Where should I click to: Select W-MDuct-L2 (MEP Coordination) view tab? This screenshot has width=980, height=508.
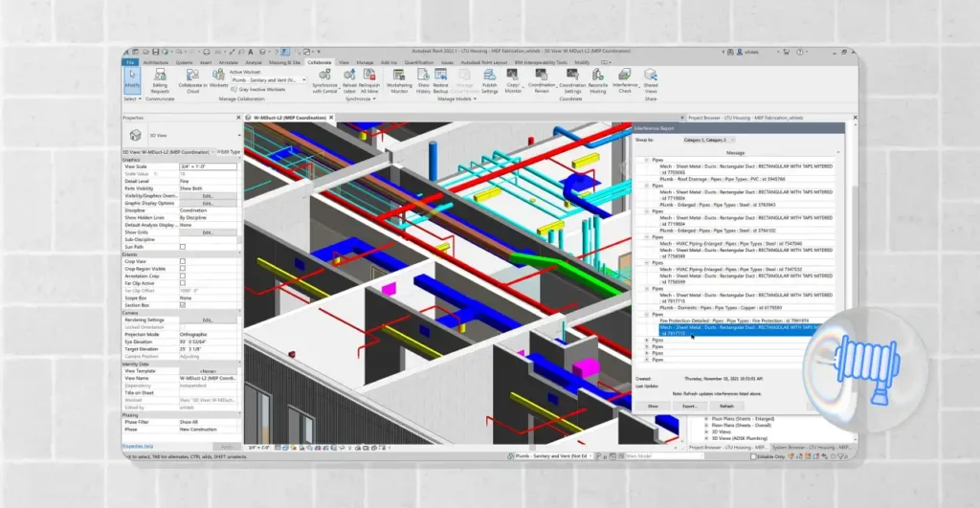(289, 118)
